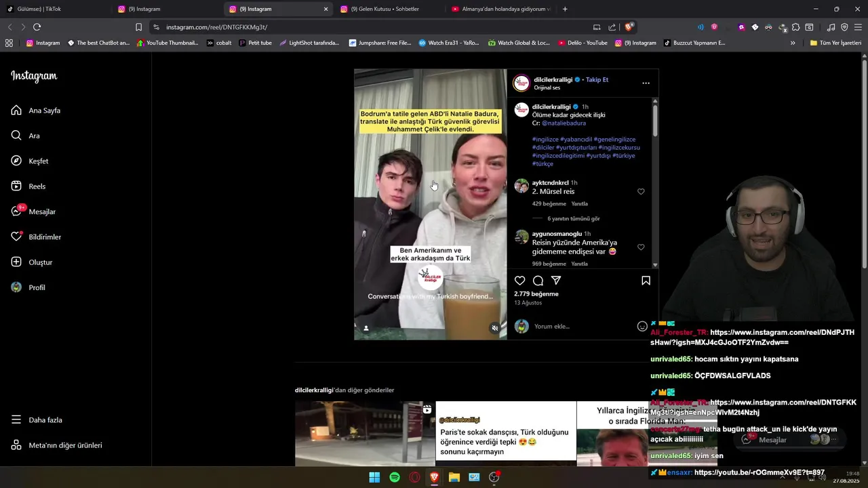The image size is (868, 488).
Task: Open the @nataliebadura mention link
Action: 564,123
